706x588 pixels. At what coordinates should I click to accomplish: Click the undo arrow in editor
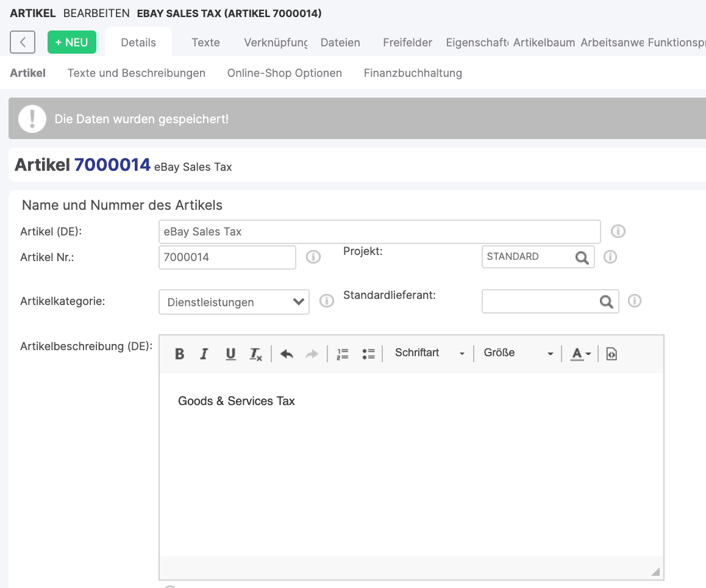(x=287, y=354)
